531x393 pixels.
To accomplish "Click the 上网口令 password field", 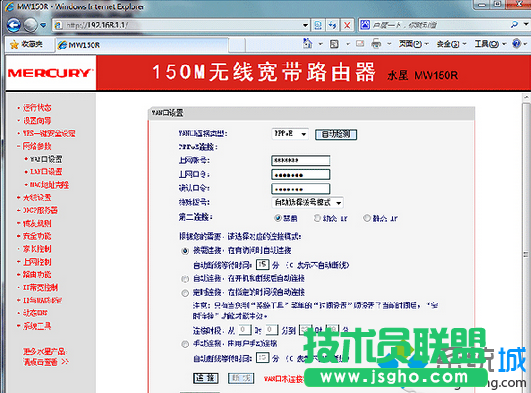I will (301, 175).
